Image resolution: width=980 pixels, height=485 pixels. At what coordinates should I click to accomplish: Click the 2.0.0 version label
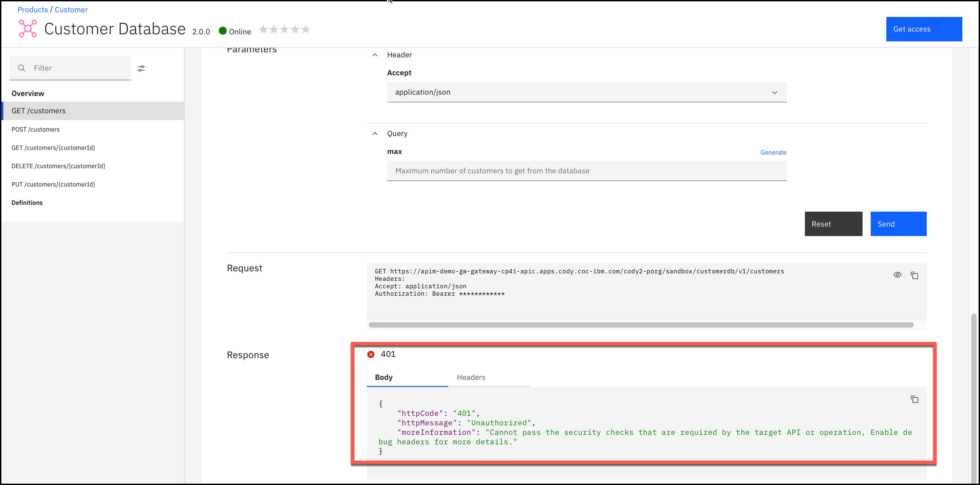201,32
